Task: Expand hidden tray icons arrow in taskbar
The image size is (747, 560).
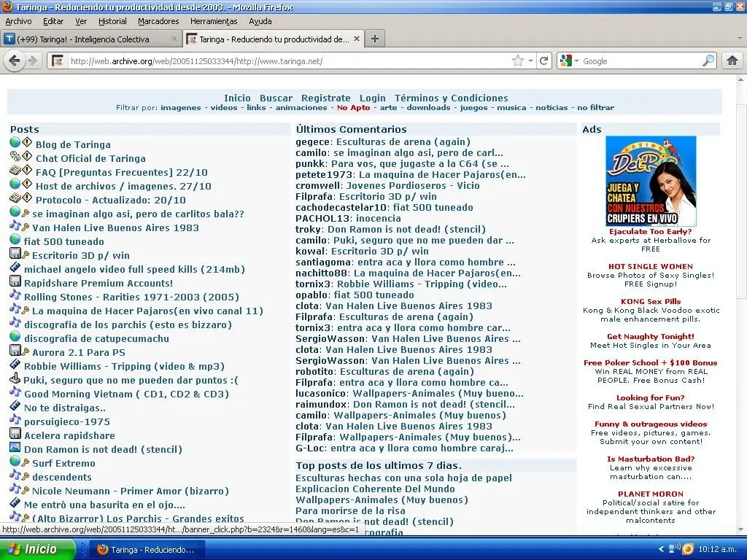Action: pos(661,549)
